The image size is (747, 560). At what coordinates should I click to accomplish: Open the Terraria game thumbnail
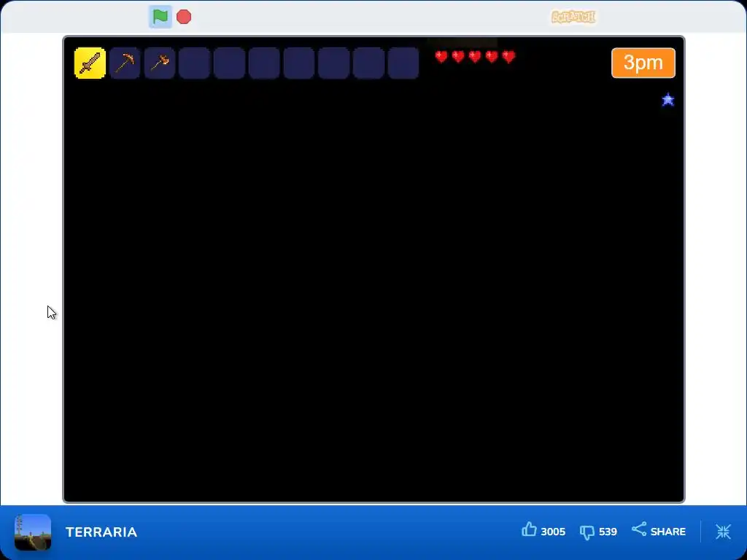(33, 532)
